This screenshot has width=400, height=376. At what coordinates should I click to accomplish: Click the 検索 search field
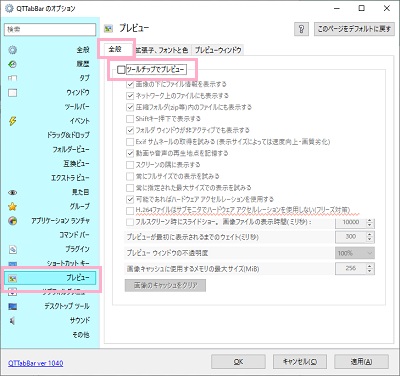click(x=50, y=29)
